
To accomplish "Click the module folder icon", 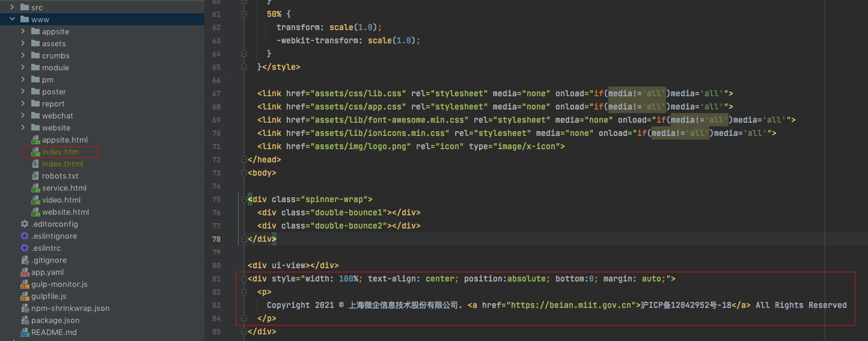I will pos(35,67).
